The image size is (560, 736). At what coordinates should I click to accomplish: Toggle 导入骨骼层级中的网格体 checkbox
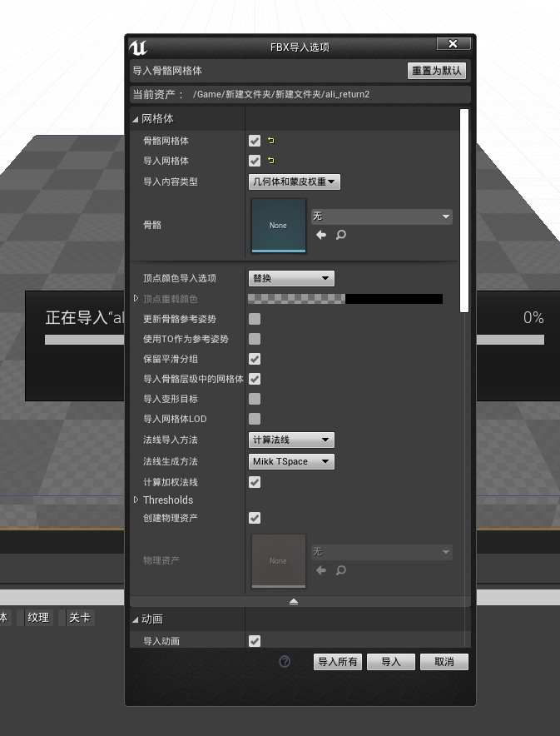pyautogui.click(x=255, y=379)
